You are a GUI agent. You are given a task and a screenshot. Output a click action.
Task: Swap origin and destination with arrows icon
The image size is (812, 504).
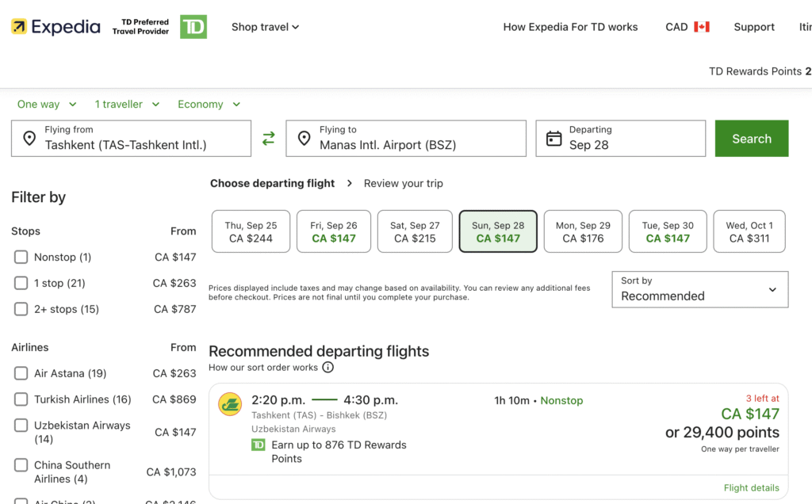click(x=269, y=139)
